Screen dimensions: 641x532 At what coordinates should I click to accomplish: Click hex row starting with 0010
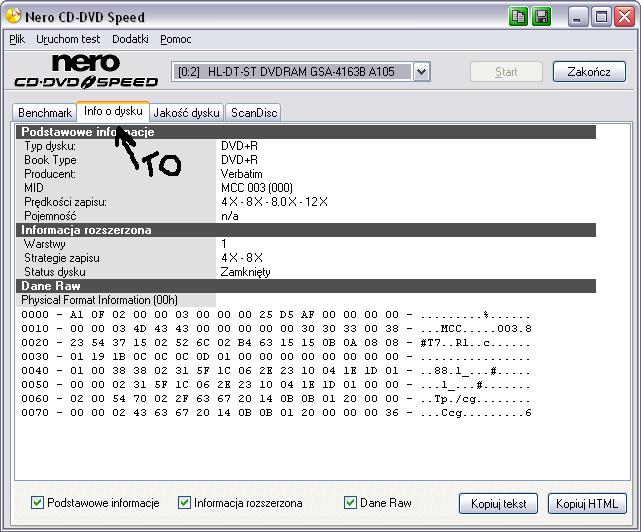tap(276, 328)
